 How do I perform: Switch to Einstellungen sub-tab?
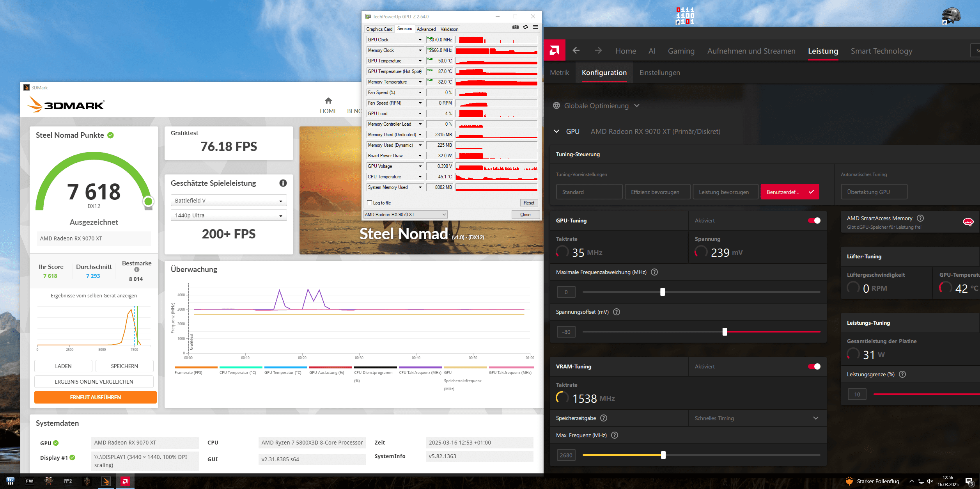[x=659, y=73]
